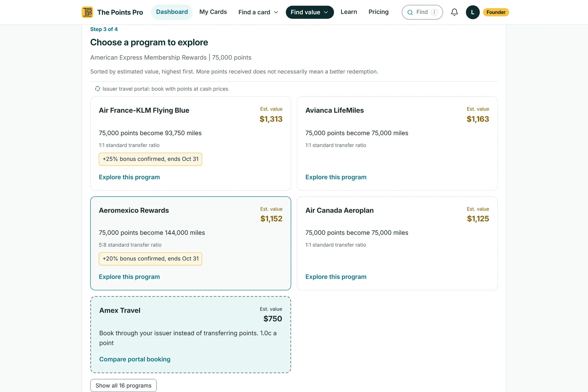Select the Amex Travel card title
The image size is (588, 392).
(120, 310)
